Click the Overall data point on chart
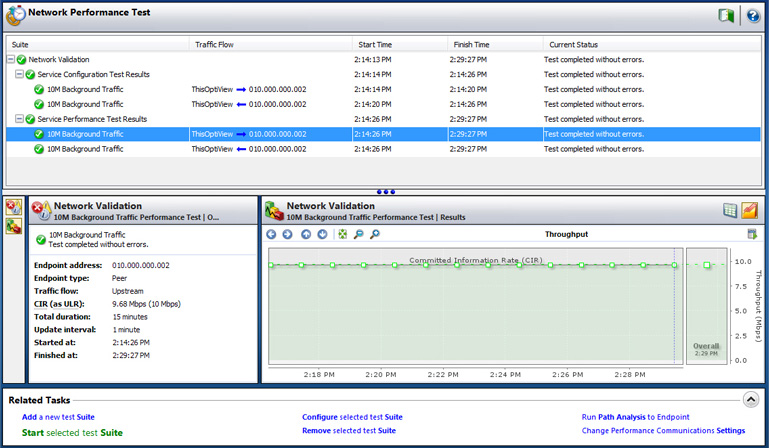 [x=706, y=265]
